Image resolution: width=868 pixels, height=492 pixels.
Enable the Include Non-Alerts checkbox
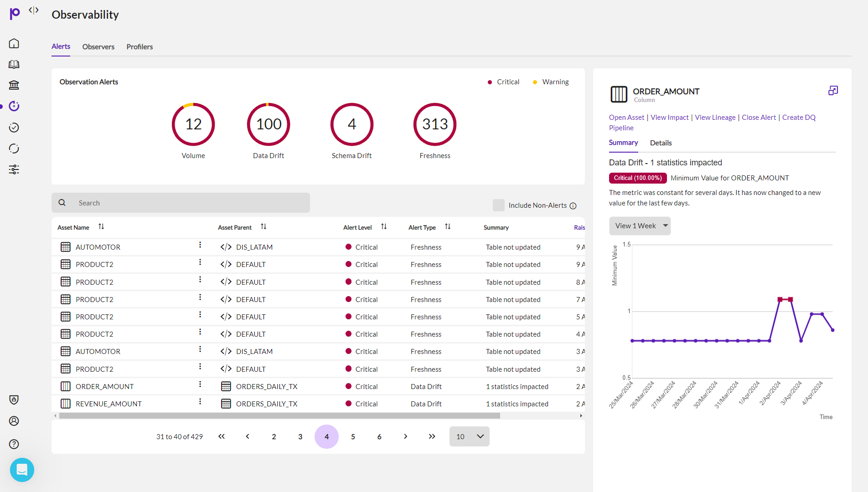(x=499, y=205)
